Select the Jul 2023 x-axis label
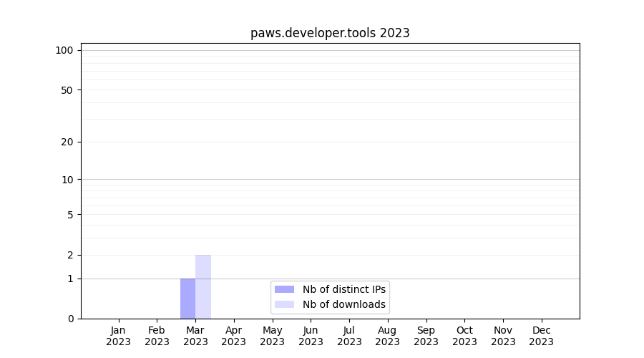 tap(349, 336)
